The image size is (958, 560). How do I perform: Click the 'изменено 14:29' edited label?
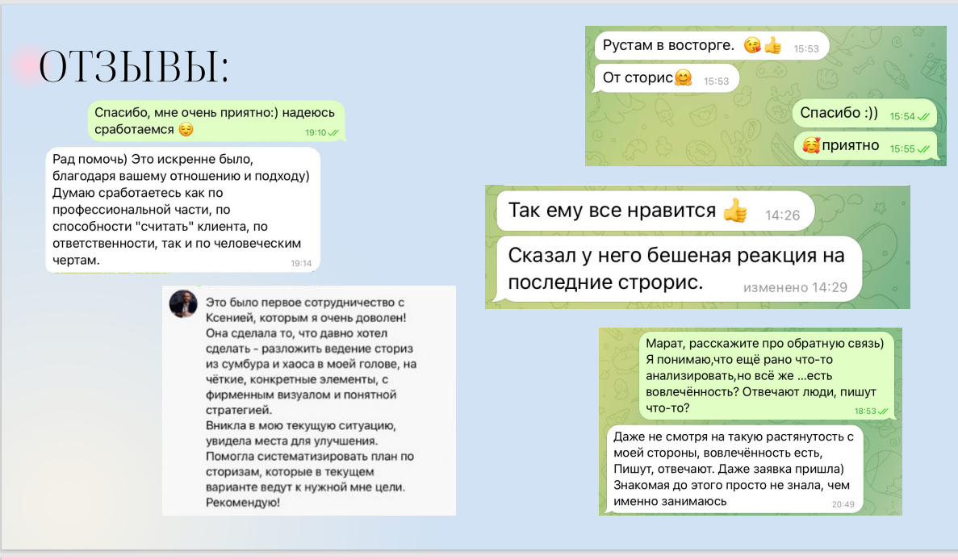coord(795,287)
